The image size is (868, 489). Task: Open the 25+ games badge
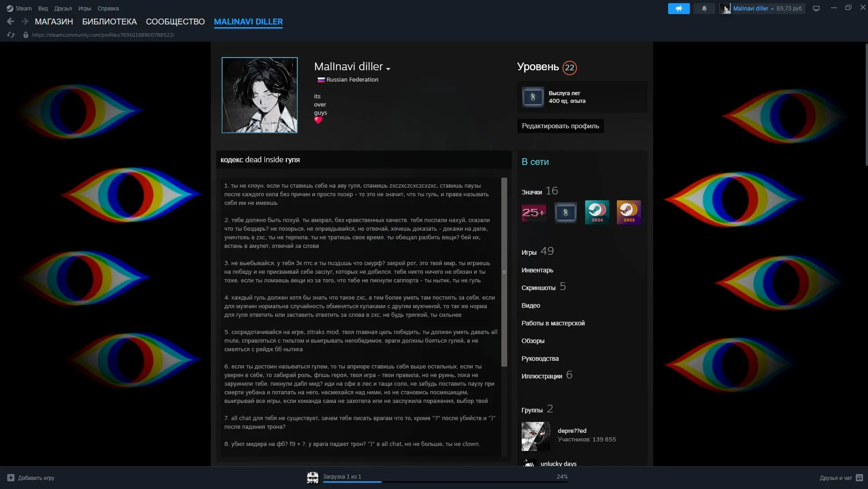tap(533, 212)
